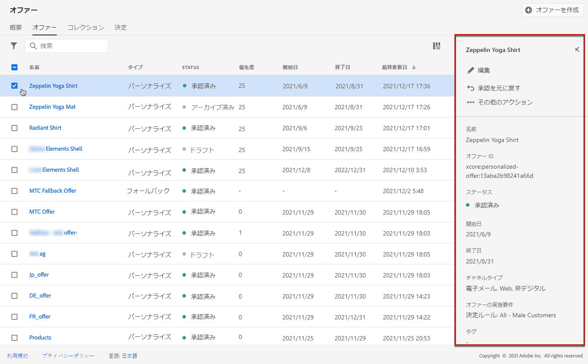588x364 pixels.
Task: Click the 2021/12/17 17:01 timestamp cell
Action: point(406,128)
